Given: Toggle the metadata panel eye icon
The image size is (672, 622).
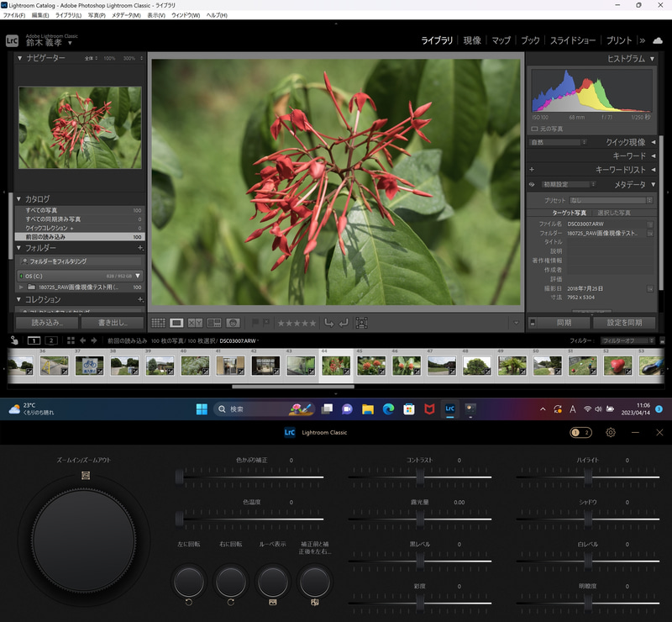Looking at the screenshot, I should click(x=532, y=184).
